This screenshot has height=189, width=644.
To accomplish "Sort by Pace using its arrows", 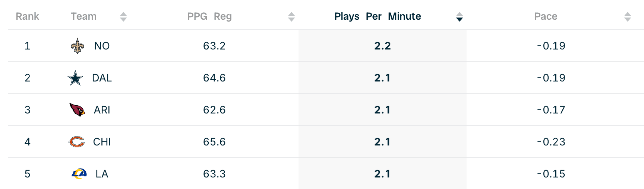I will coord(628,17).
